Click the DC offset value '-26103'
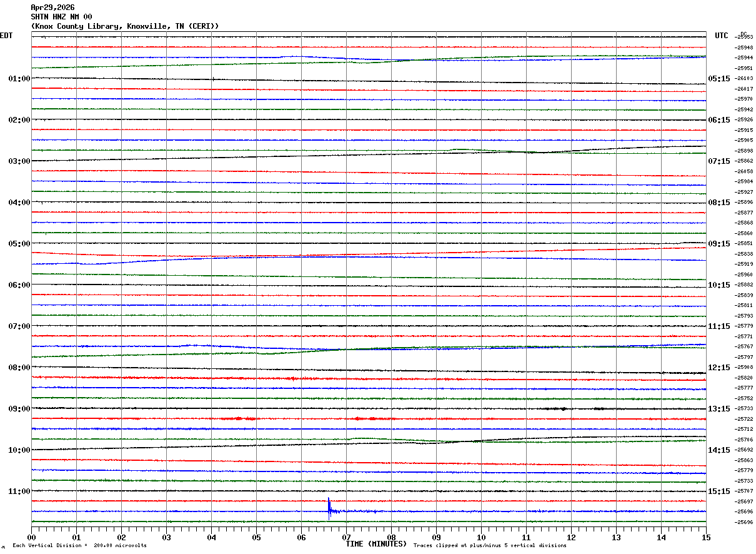This screenshot has width=756, height=554. [x=744, y=78]
